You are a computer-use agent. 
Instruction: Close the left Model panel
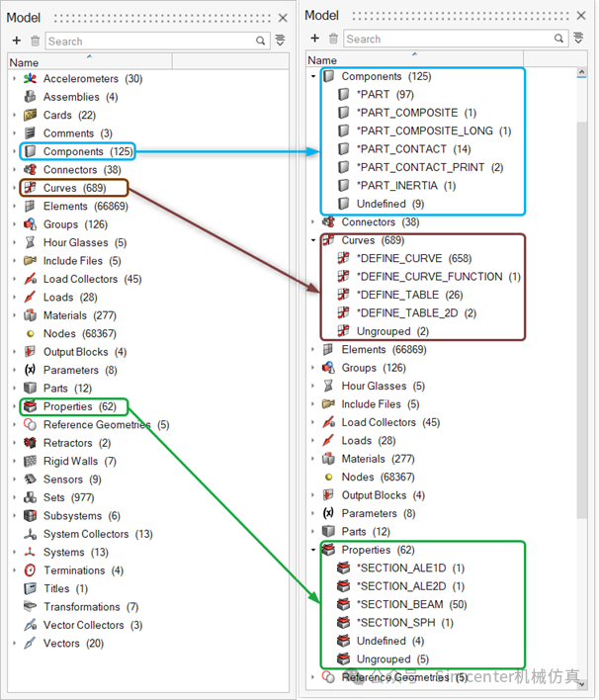283,18
